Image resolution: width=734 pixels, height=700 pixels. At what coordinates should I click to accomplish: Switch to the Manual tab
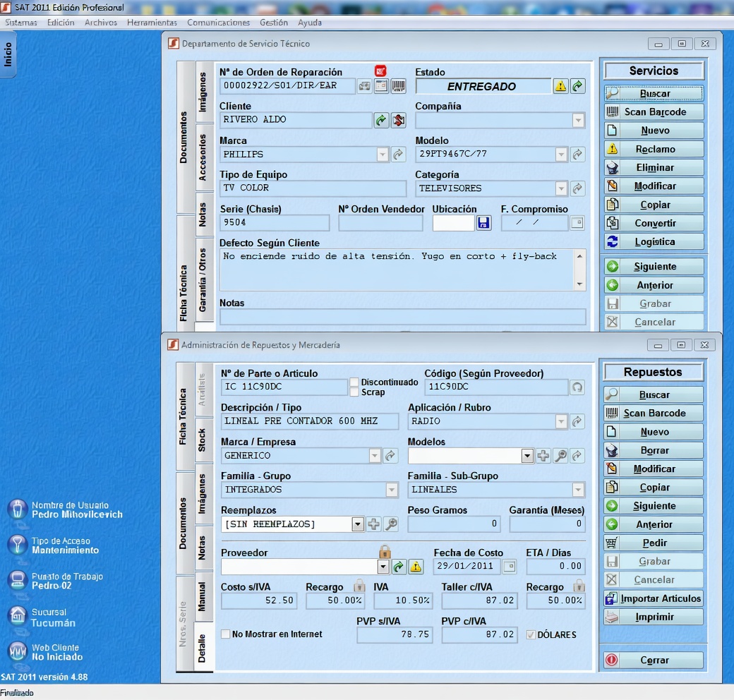click(x=203, y=596)
